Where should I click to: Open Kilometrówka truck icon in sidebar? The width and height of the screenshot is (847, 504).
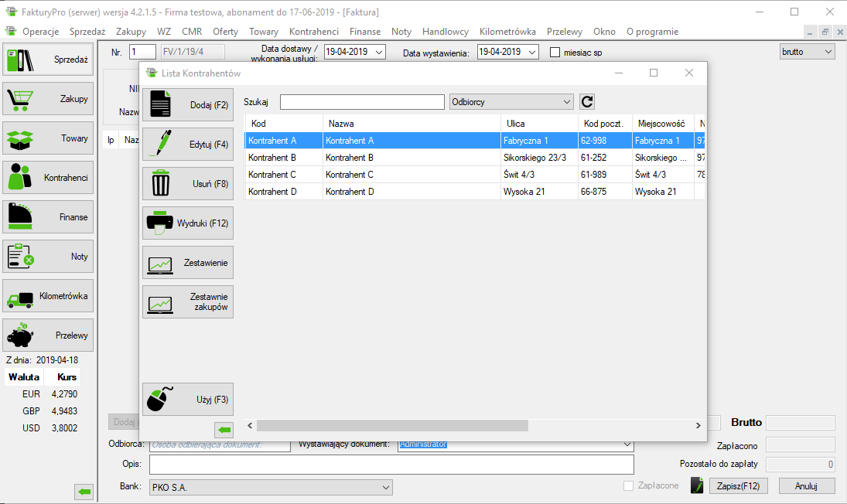(21, 296)
